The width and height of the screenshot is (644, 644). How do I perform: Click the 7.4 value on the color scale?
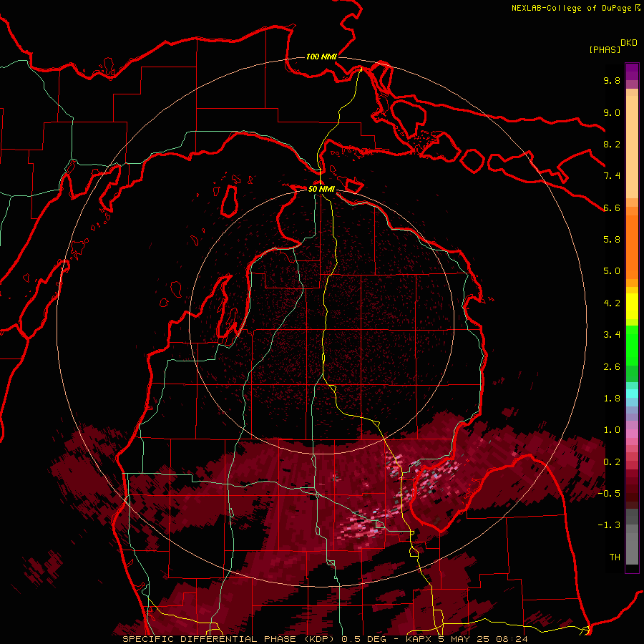click(612, 176)
